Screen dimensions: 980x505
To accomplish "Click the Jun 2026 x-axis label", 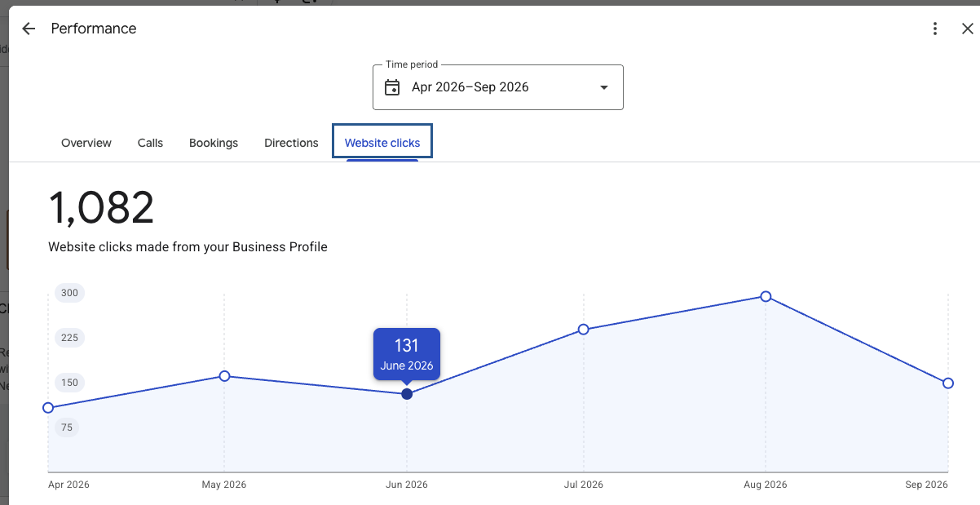I will click(x=407, y=485).
